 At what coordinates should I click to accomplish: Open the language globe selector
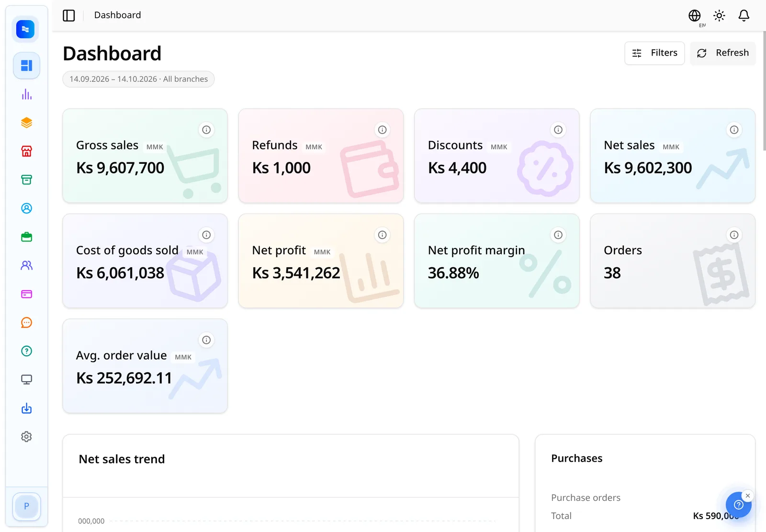(695, 16)
